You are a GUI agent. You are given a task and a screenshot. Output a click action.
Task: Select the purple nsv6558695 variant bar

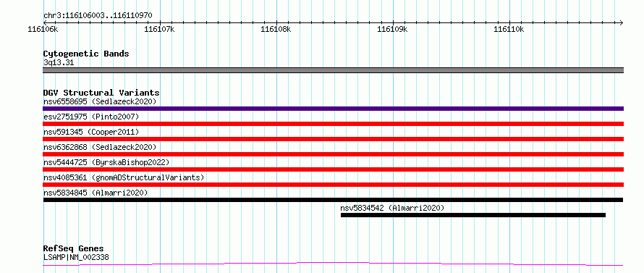[x=333, y=109]
